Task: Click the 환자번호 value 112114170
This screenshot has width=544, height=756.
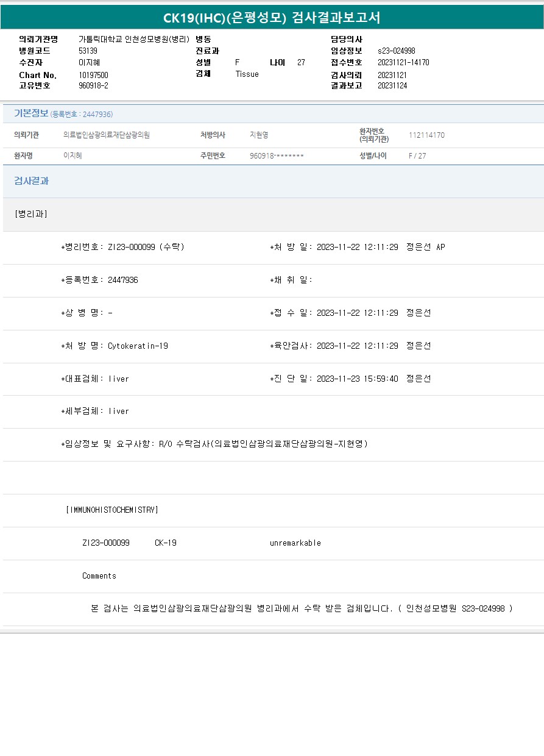Action: coord(426,135)
